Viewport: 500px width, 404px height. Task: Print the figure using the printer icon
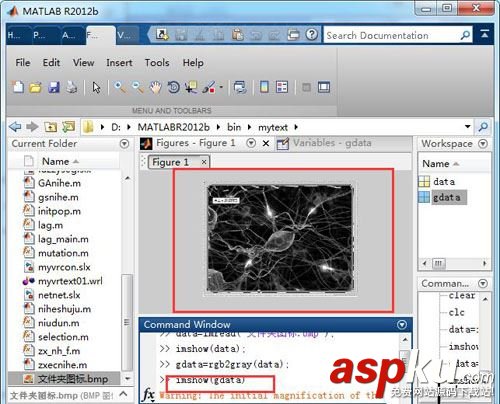pos(71,88)
